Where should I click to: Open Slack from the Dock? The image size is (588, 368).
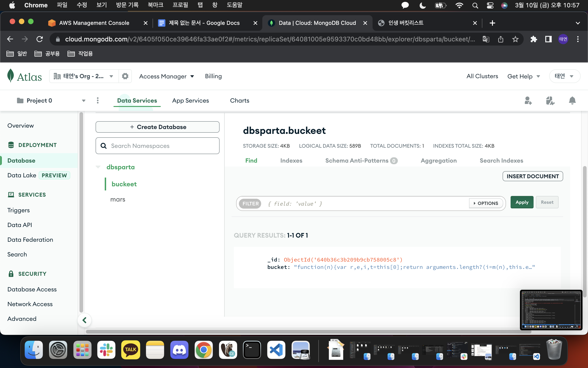[x=106, y=350]
